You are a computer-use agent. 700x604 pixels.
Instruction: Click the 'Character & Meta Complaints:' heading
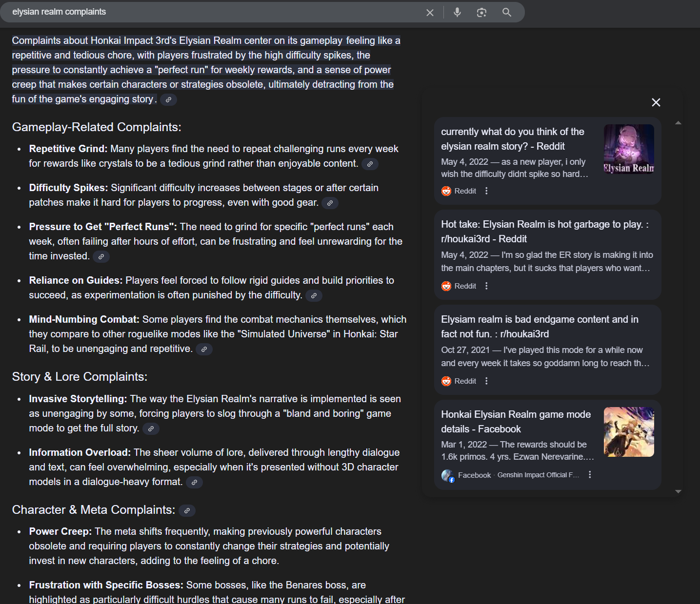click(x=94, y=510)
